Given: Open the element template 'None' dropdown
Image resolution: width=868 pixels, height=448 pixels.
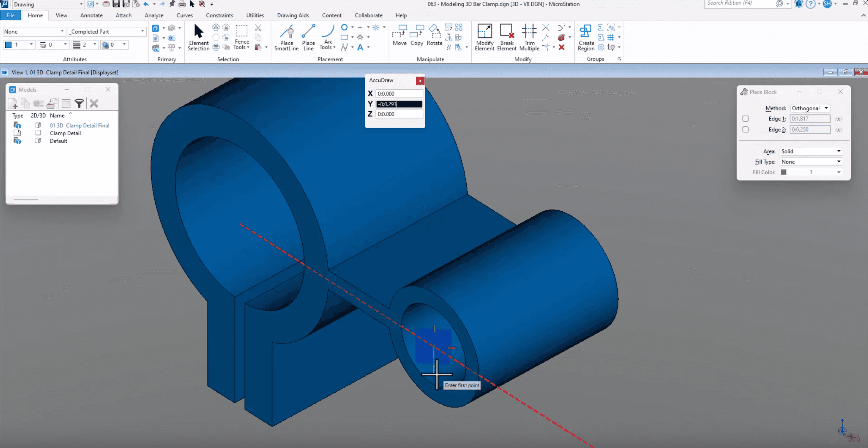Looking at the screenshot, I should tap(34, 31).
